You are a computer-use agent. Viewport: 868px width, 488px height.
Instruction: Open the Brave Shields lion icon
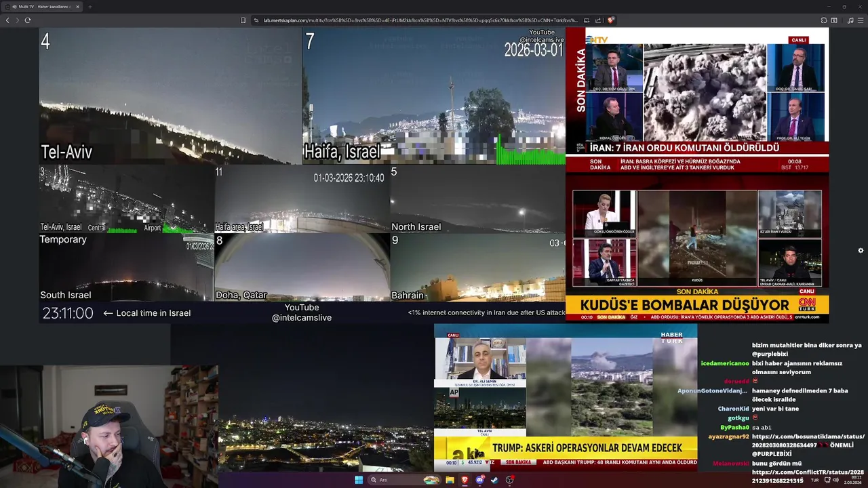[610, 20]
